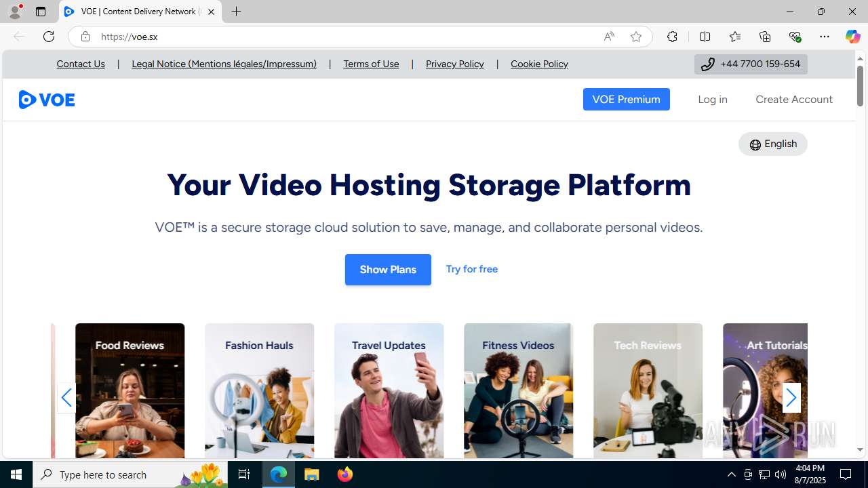Open Legal Notice link
This screenshot has width=868, height=488.
224,64
